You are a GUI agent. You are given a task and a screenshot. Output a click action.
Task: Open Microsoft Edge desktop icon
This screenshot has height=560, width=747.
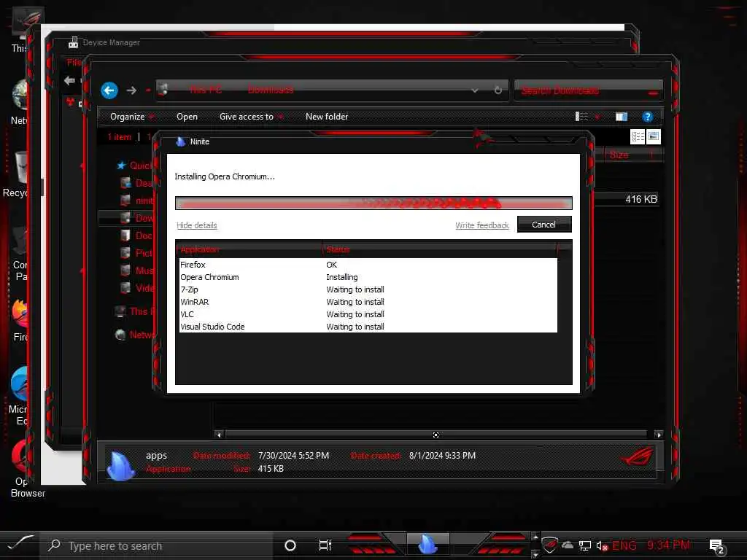[19, 396]
